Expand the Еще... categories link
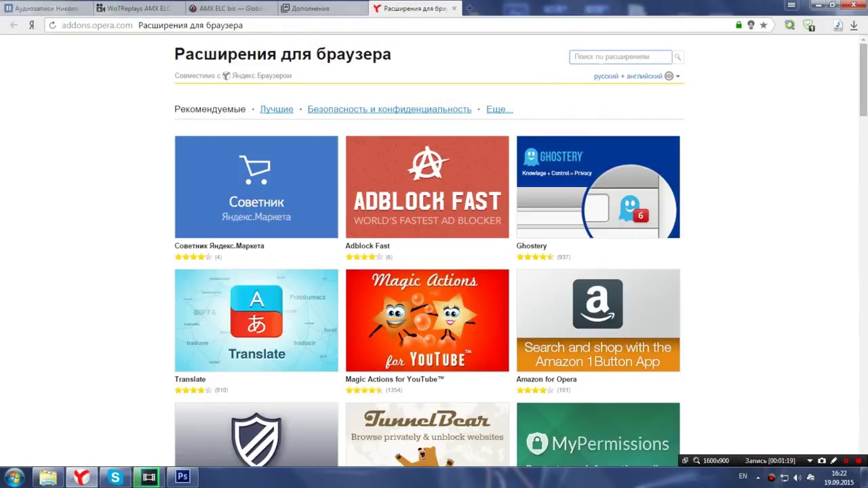Screen dimensions: 868x488 [499, 109]
